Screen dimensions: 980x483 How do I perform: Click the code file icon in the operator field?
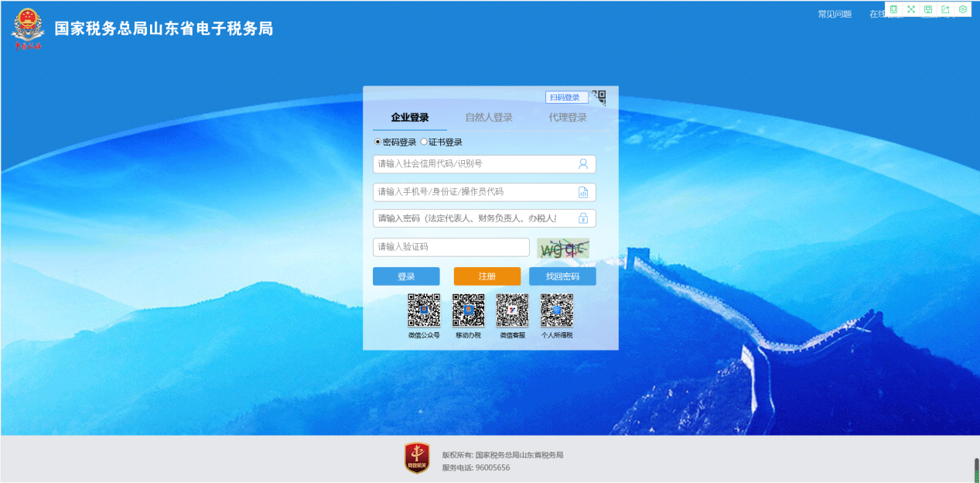coord(583,192)
